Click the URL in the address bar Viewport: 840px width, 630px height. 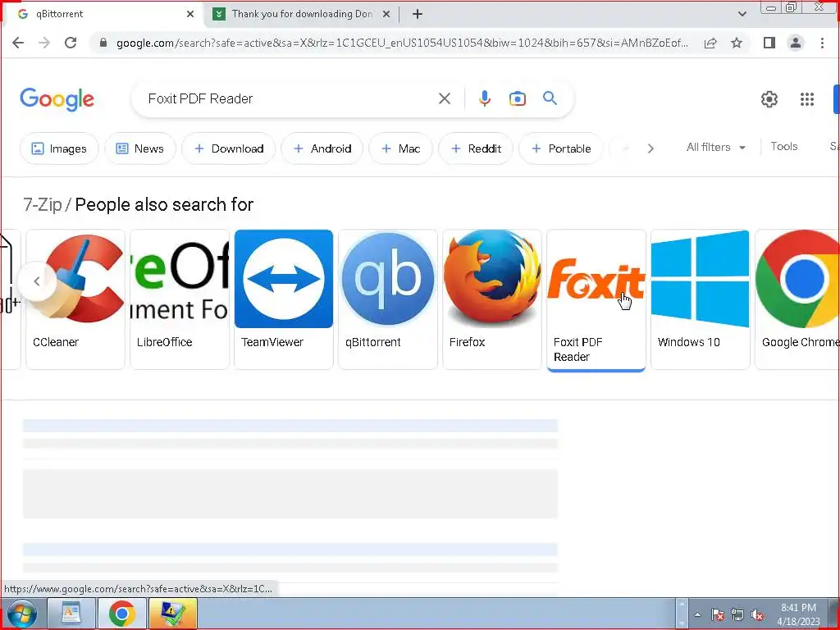click(402, 43)
